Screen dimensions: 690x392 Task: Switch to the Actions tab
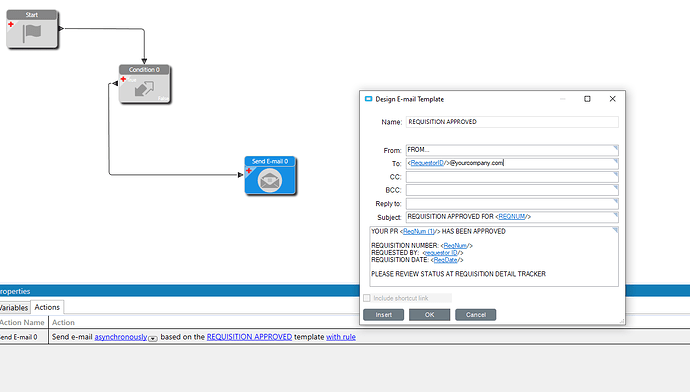[47, 307]
